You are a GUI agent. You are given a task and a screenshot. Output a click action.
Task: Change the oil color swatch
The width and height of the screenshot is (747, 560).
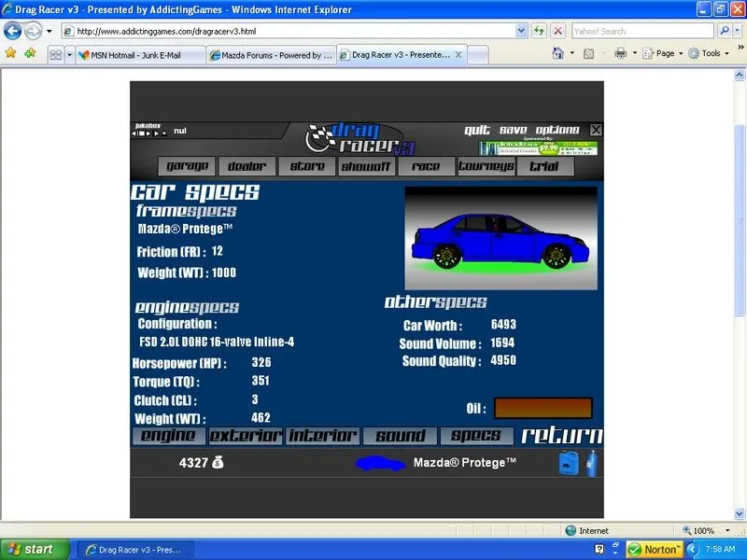543,408
